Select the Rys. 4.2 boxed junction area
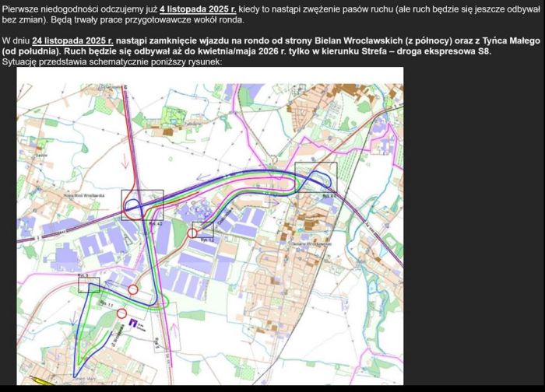 (x=142, y=205)
